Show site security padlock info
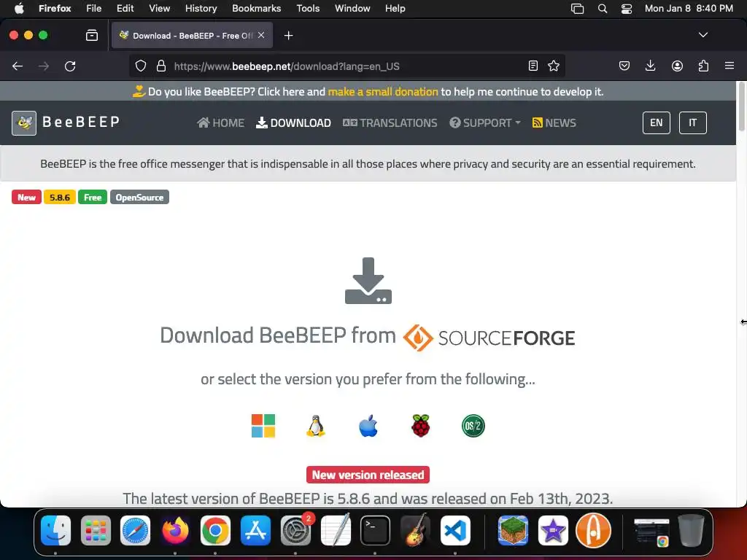The image size is (747, 560). (x=161, y=66)
